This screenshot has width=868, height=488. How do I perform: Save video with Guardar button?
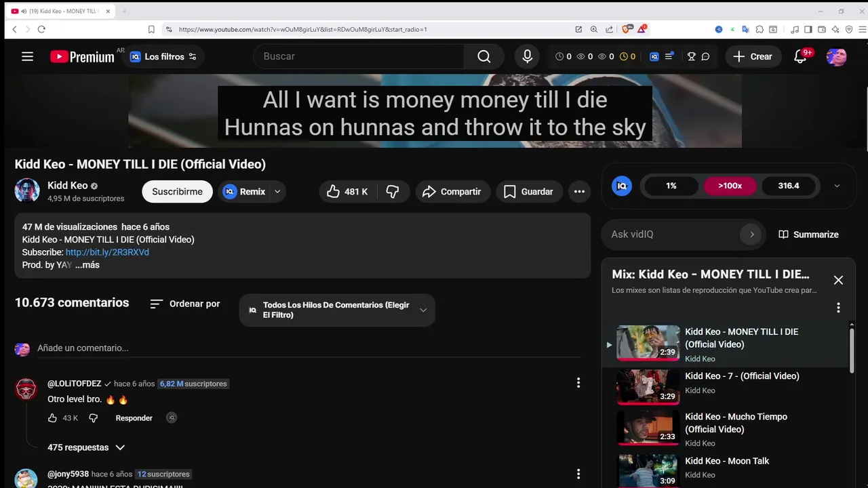529,192
